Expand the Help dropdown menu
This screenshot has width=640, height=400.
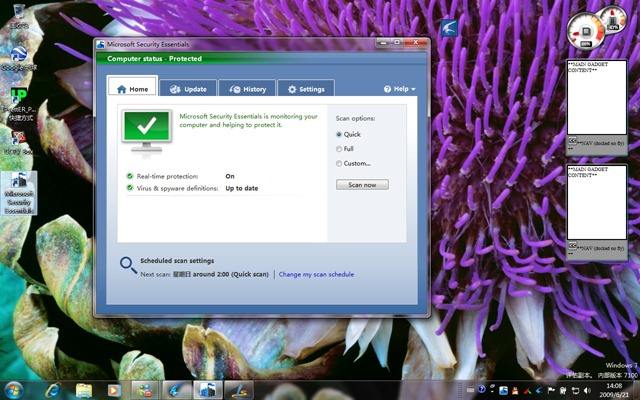coord(400,89)
